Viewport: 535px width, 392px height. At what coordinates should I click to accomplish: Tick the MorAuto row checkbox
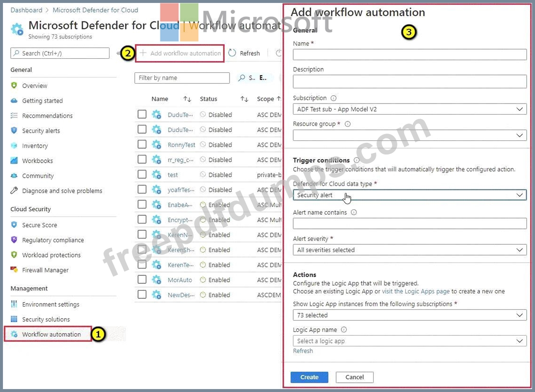point(142,280)
